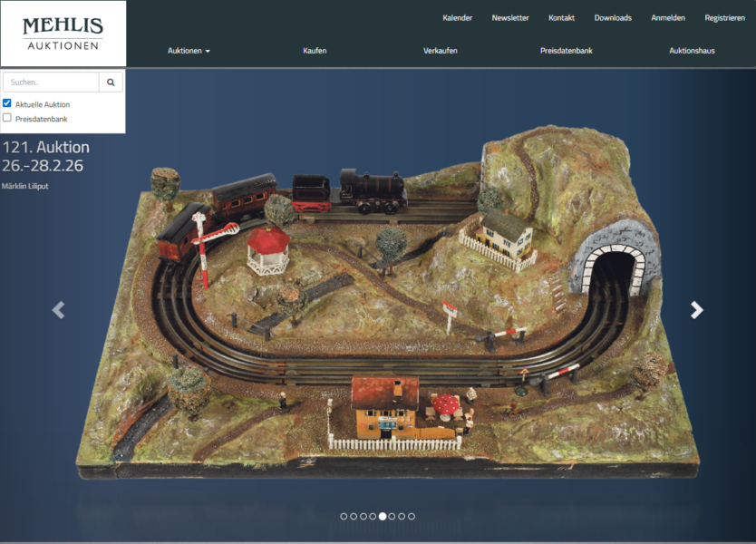Viewport: 756px width, 544px height.
Task: Click Anmelden to log in
Action: [668, 18]
